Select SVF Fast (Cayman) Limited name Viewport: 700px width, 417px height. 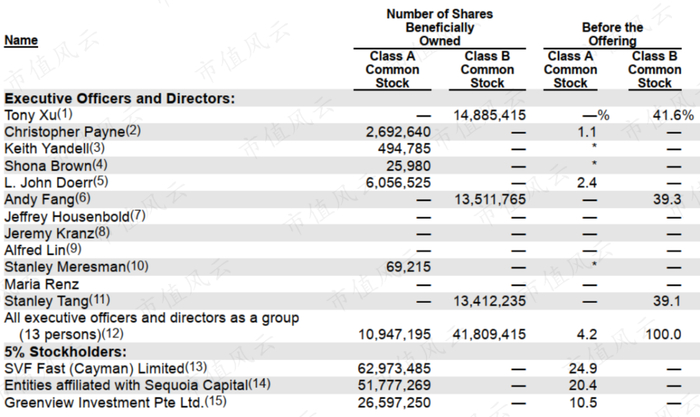coord(105,368)
